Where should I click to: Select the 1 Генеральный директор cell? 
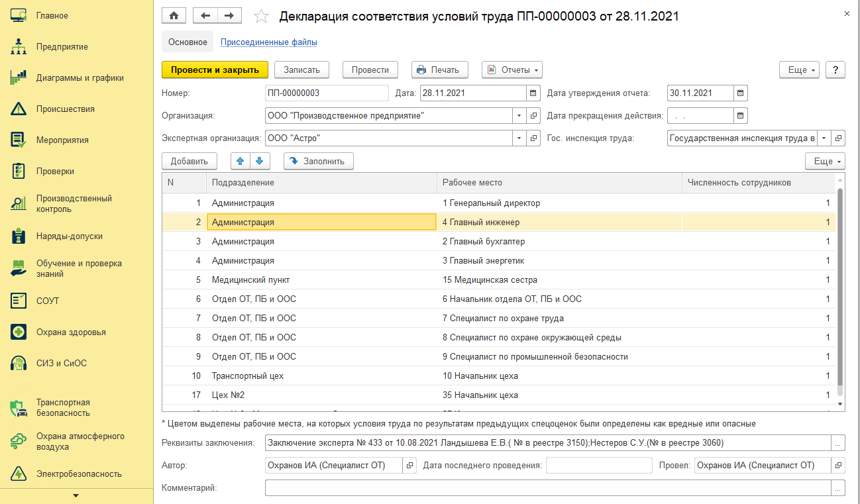click(559, 203)
